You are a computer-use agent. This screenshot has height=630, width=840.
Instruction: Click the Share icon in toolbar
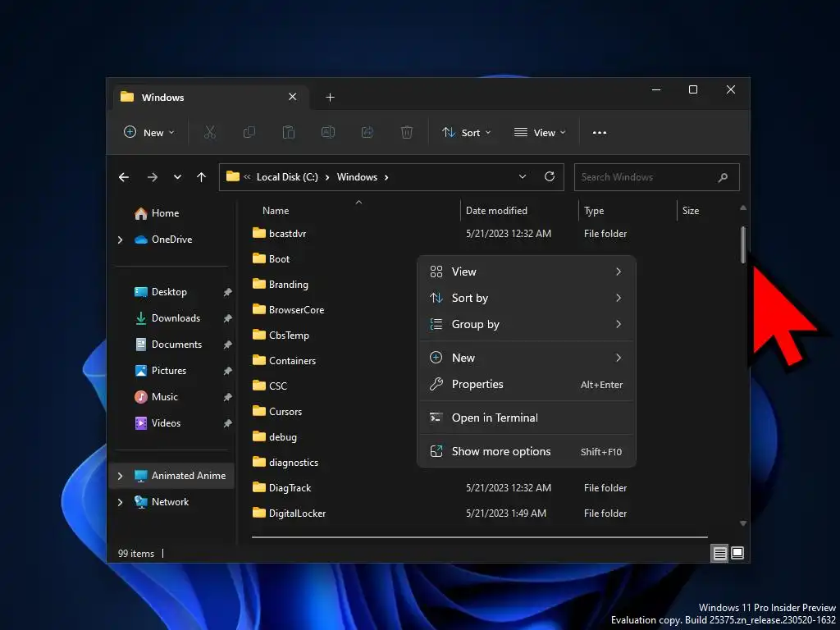point(367,132)
